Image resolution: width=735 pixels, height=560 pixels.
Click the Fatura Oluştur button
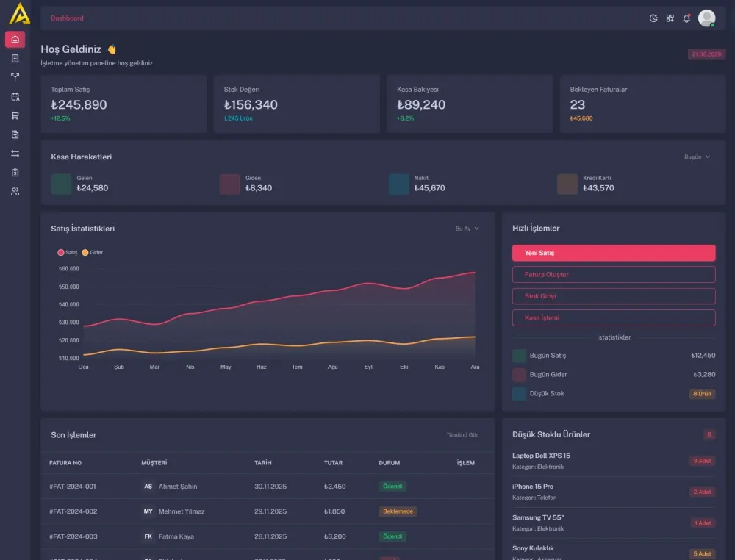coord(614,275)
